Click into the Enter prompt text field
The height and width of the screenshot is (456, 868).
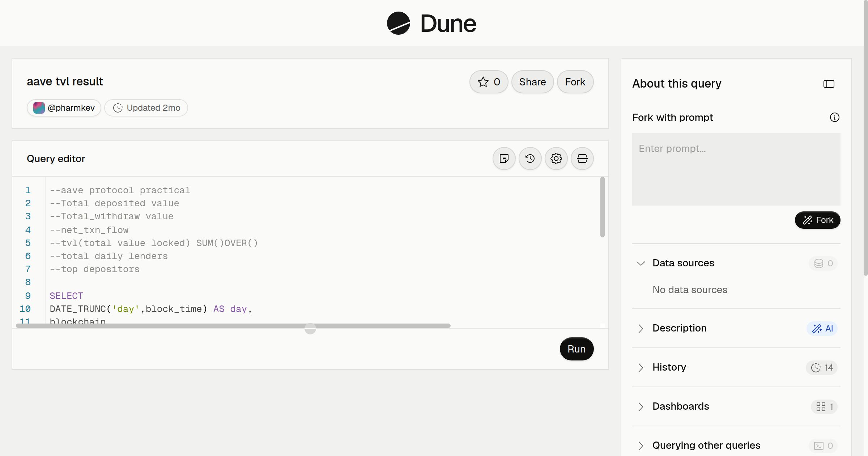coord(736,169)
